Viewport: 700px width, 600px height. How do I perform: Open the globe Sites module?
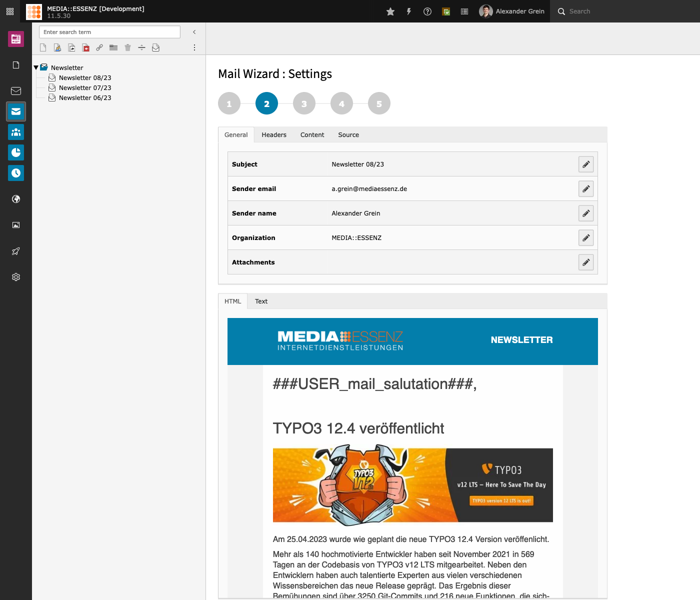pos(16,199)
